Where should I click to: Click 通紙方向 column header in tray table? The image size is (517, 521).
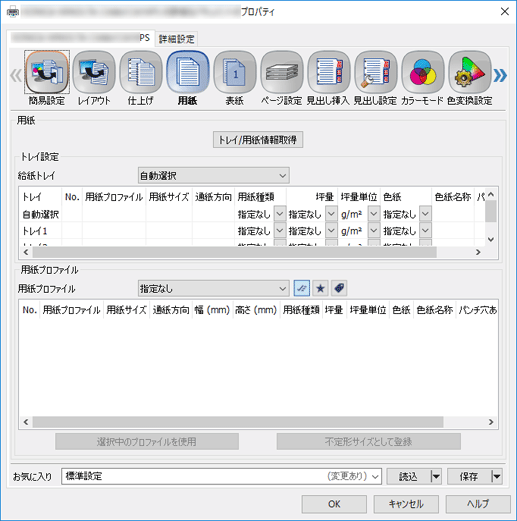[x=213, y=197]
